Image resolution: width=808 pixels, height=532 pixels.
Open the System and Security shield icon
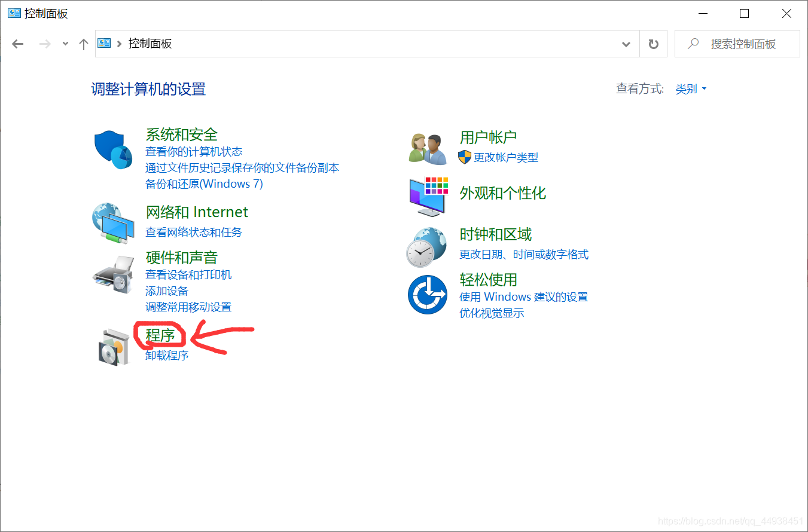tap(112, 150)
